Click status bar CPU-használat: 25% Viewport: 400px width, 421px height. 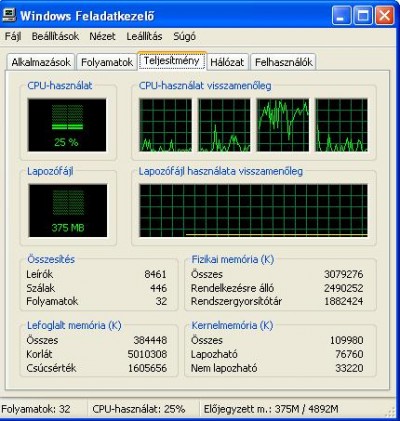click(x=139, y=409)
